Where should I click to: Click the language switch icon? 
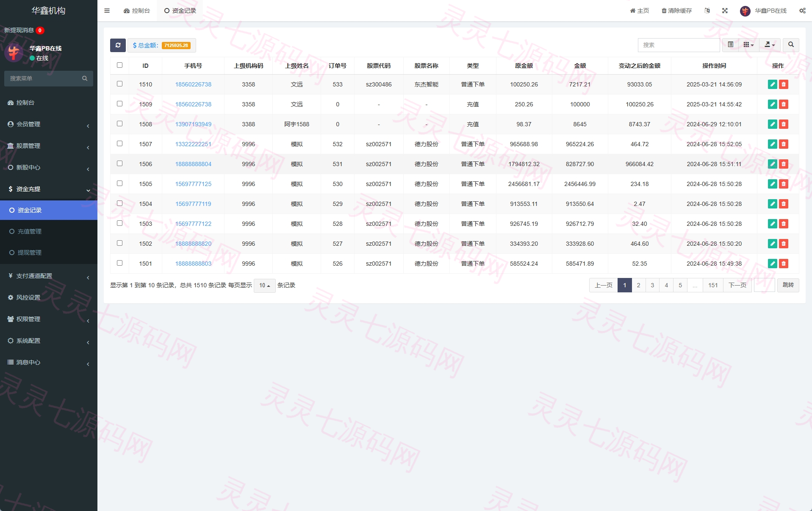tap(707, 11)
